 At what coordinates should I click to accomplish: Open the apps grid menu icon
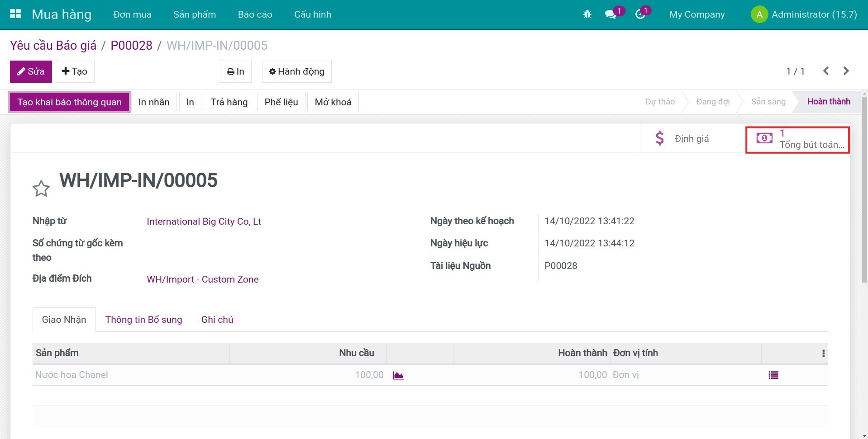15,14
